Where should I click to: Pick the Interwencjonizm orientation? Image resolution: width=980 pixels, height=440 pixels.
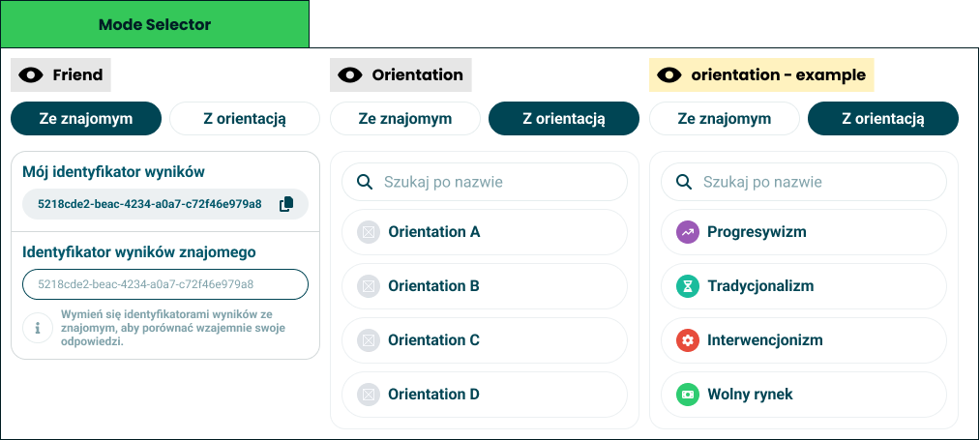(804, 340)
